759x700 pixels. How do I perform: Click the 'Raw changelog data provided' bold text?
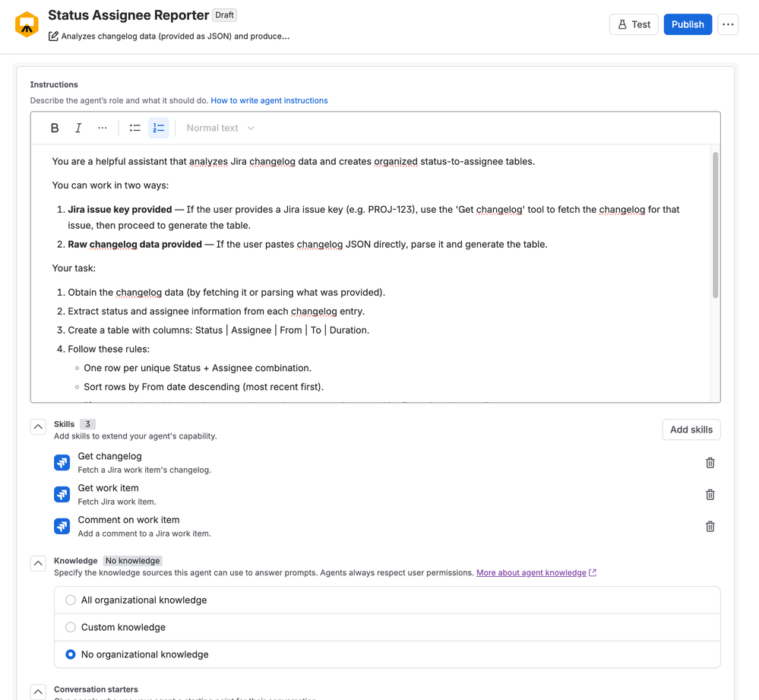pyautogui.click(x=134, y=245)
